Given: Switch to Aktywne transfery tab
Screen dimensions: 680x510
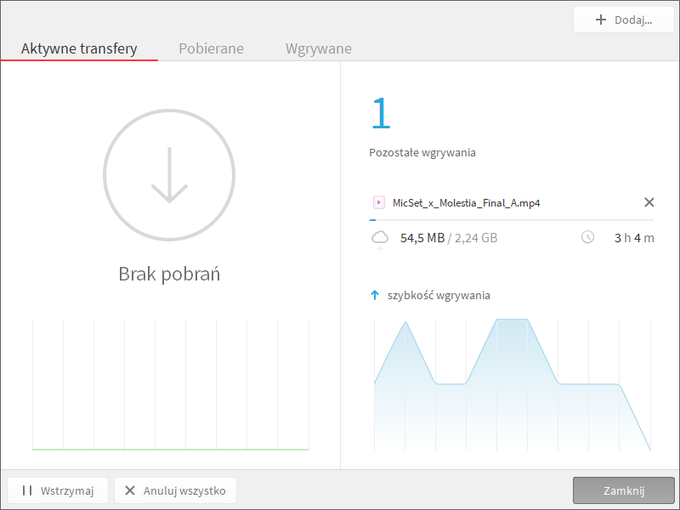Looking at the screenshot, I should click(79, 49).
